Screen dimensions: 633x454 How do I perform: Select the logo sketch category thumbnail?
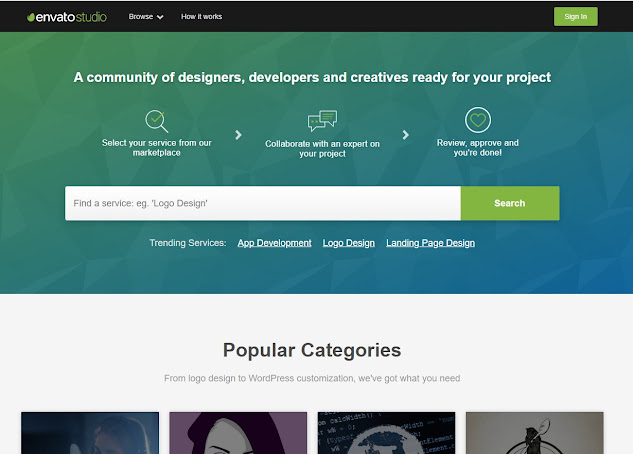point(534,433)
